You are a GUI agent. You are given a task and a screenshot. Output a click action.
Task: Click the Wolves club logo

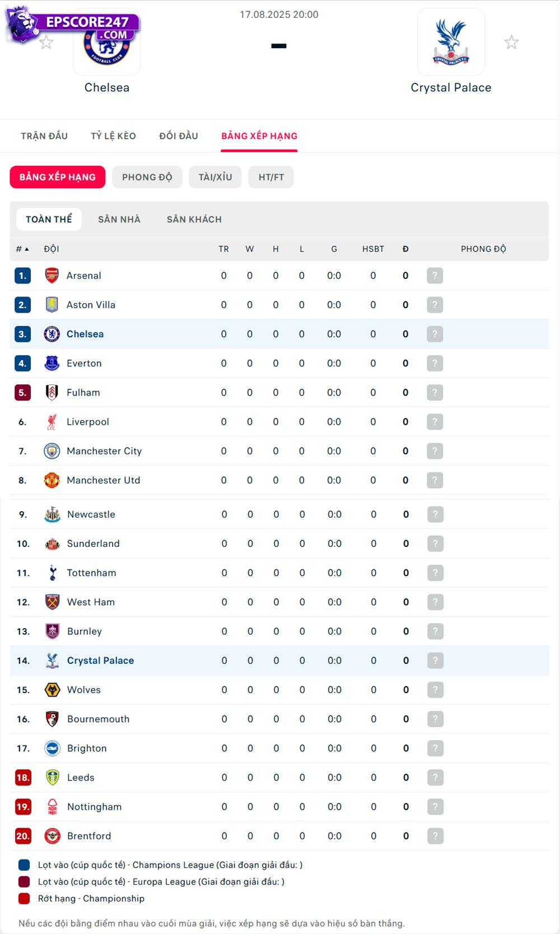click(x=53, y=690)
